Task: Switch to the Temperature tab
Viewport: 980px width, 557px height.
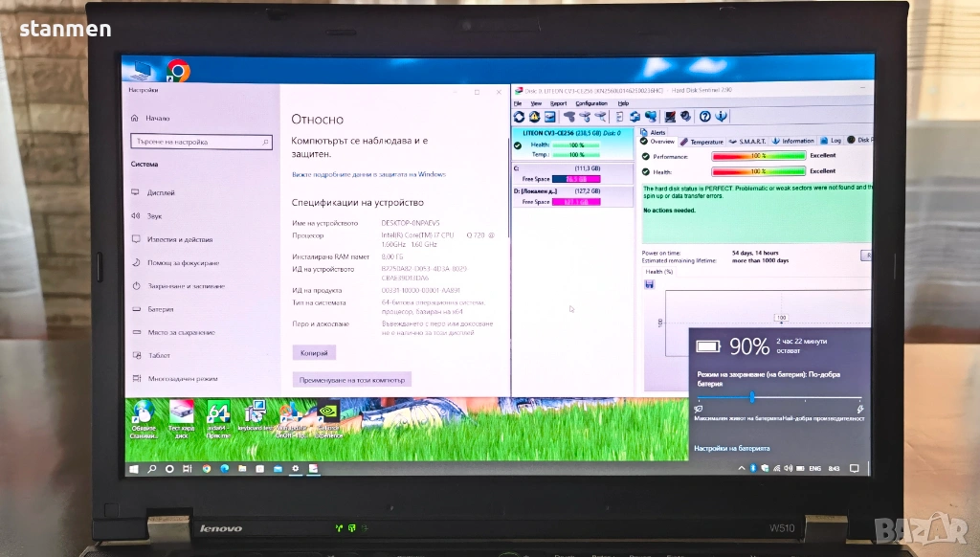Action: click(702, 142)
